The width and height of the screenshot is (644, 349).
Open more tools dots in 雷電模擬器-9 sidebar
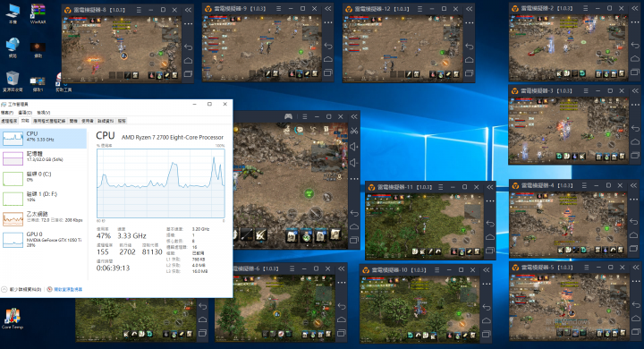pos(328,22)
